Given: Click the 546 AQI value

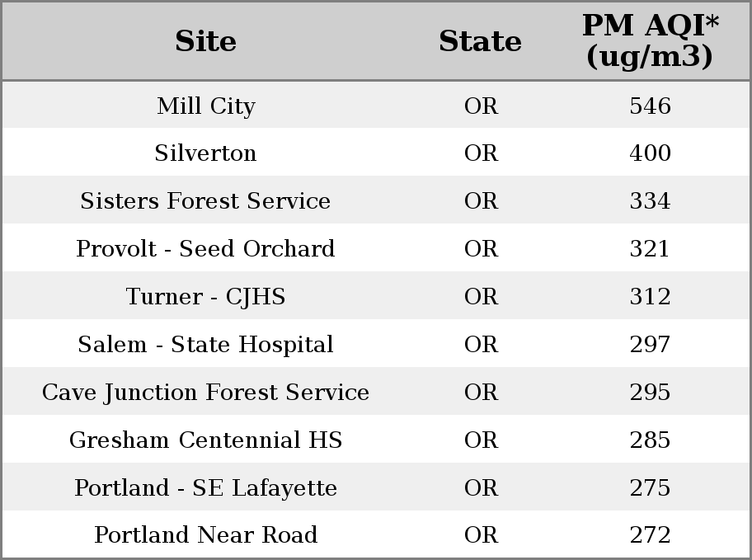Looking at the screenshot, I should 650,106.
